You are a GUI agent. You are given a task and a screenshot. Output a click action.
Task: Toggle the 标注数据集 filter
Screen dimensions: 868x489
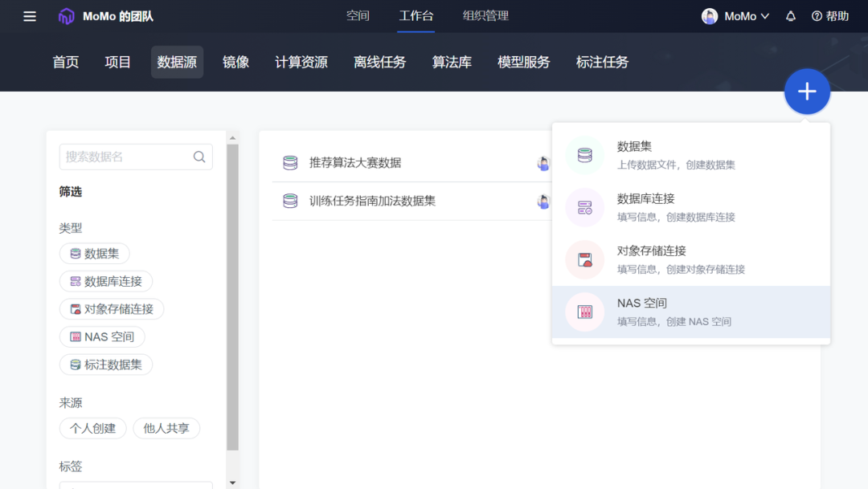[x=105, y=364]
